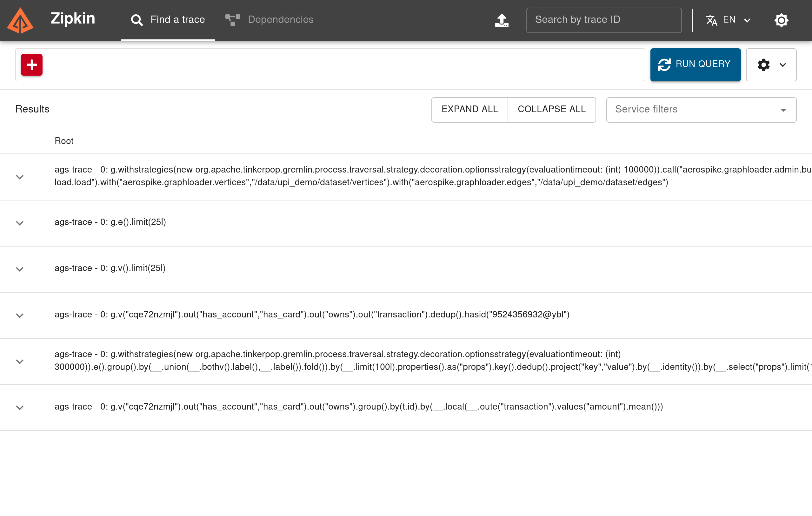Click the COLLAPSE ALL button

click(x=552, y=109)
